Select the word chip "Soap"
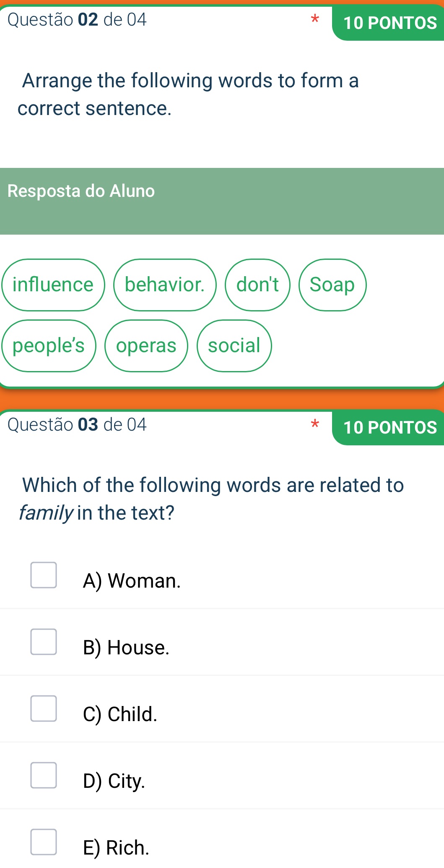 (x=332, y=284)
